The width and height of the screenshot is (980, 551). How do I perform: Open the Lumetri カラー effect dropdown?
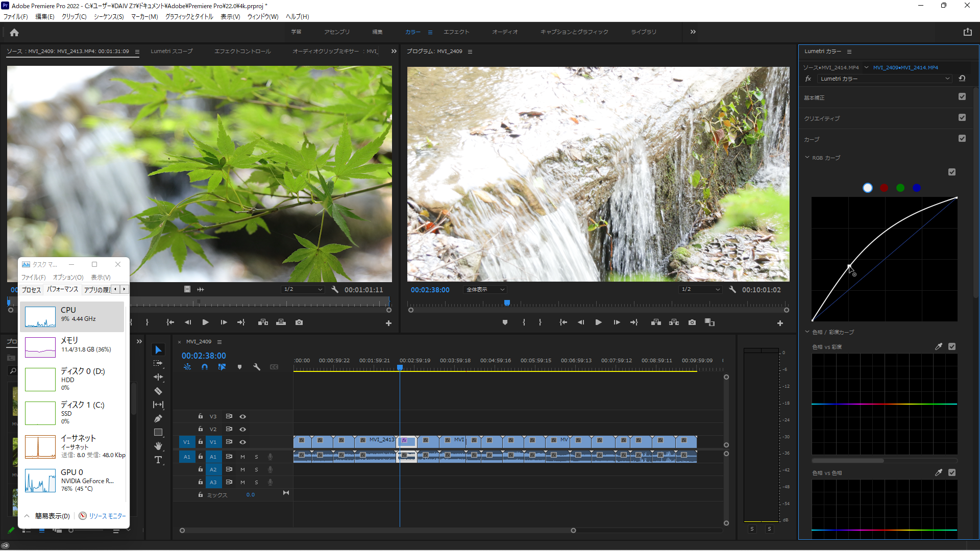886,79
